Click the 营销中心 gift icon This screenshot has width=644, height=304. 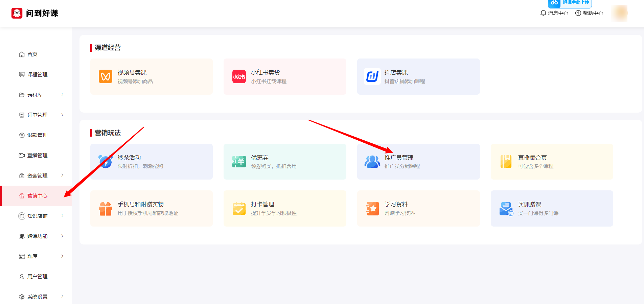22,196
